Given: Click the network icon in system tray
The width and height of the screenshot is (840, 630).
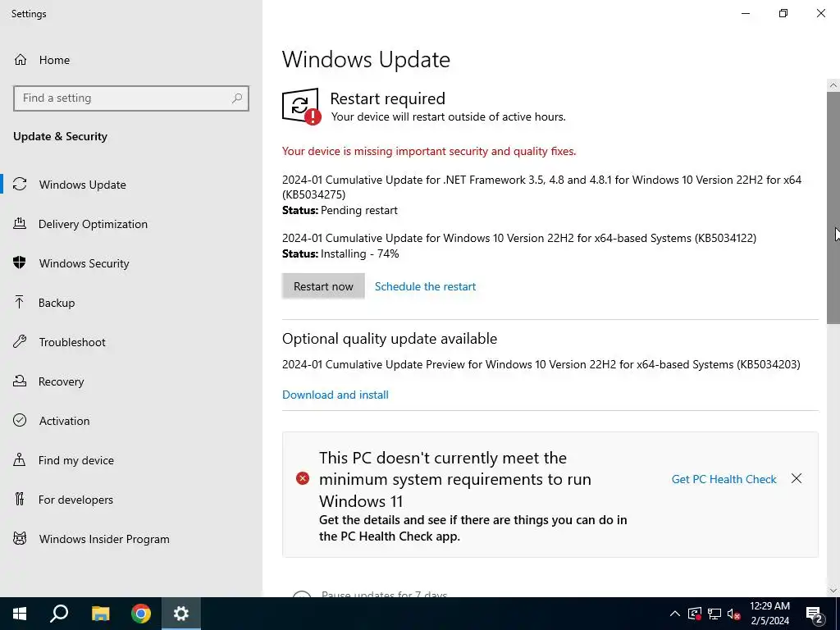Looking at the screenshot, I should point(714,614).
